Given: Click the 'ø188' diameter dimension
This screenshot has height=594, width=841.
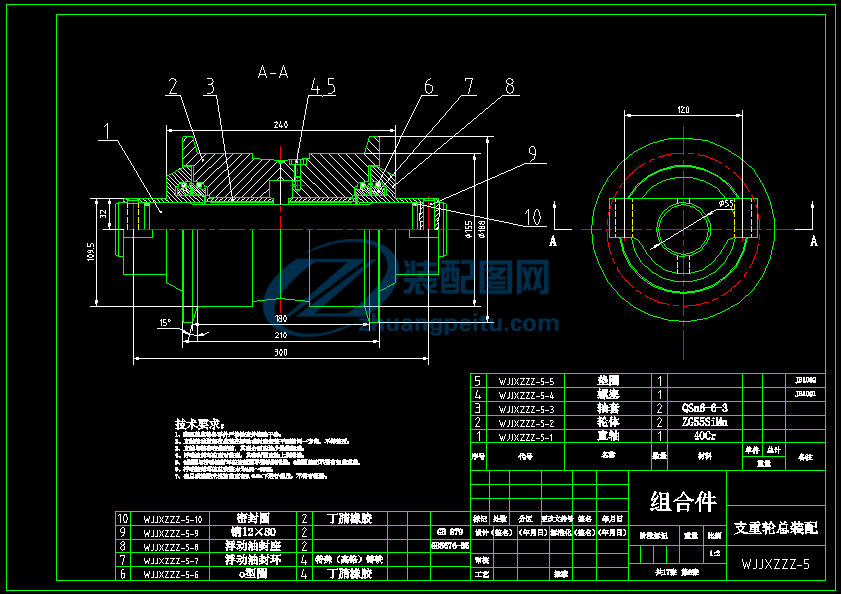Looking at the screenshot, I should 481,229.
